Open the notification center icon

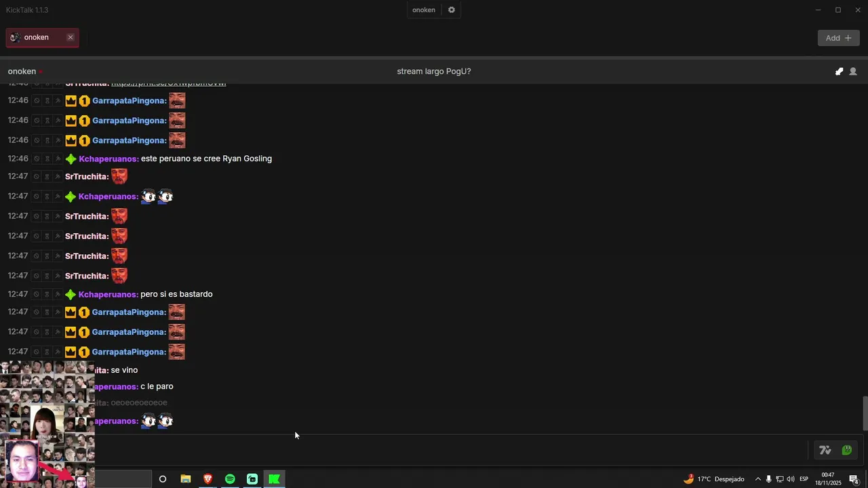click(x=854, y=479)
